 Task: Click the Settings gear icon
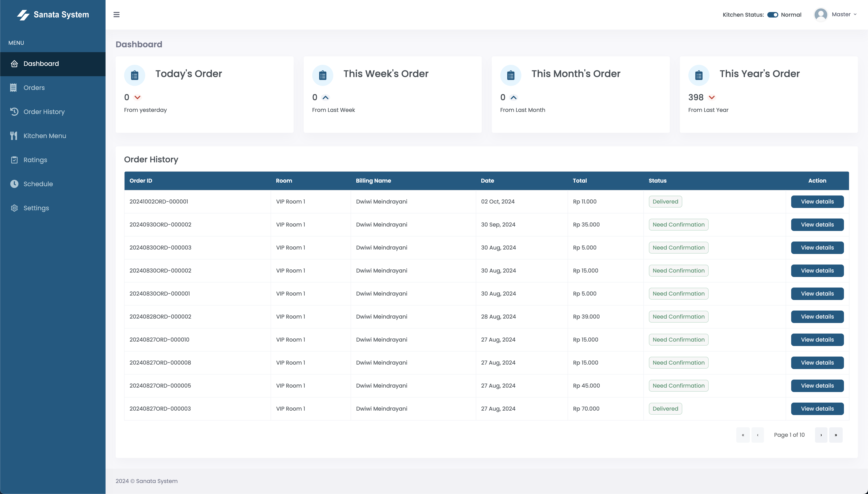tap(14, 208)
